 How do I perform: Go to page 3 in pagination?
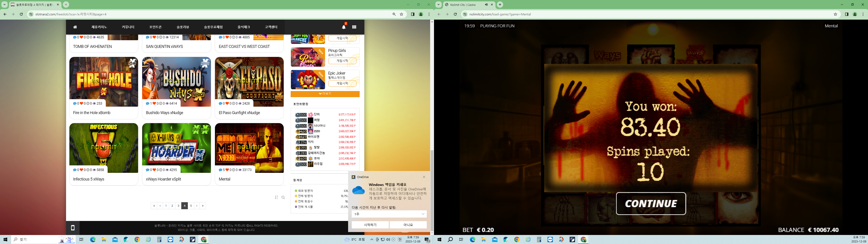click(x=178, y=206)
